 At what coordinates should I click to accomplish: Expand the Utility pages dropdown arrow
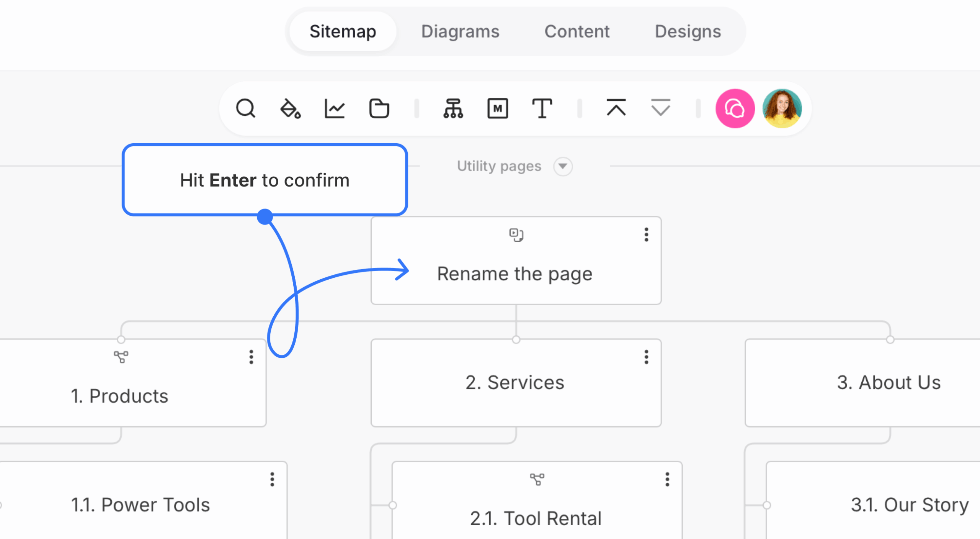coord(563,166)
